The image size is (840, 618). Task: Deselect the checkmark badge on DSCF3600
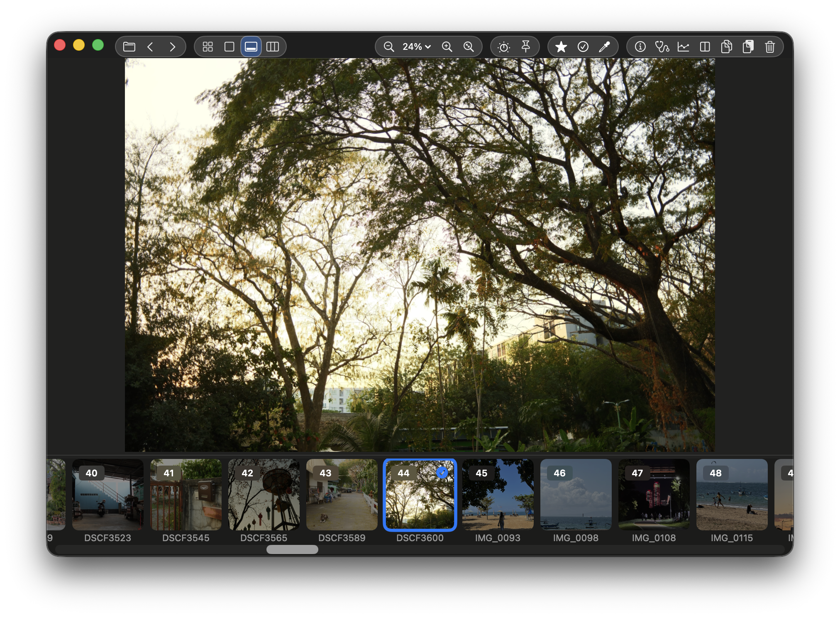(x=442, y=472)
